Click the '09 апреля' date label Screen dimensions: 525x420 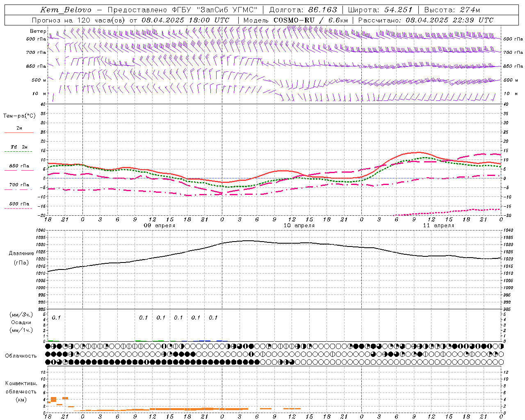(x=159, y=226)
